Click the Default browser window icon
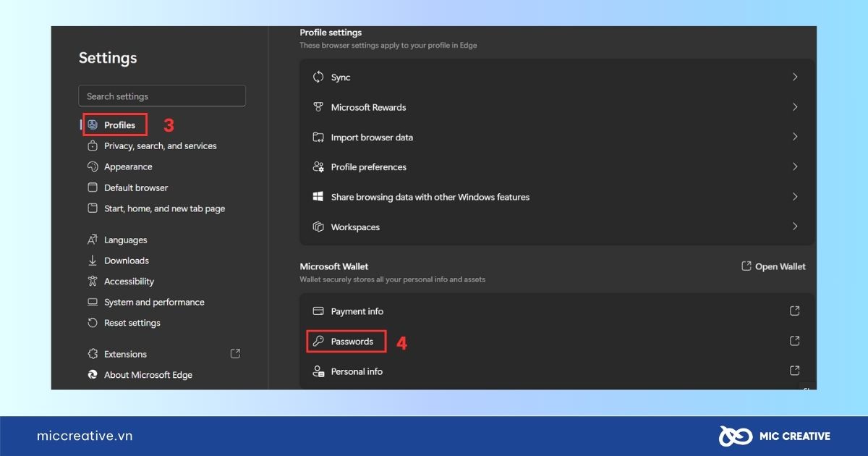The width and height of the screenshot is (868, 456). coord(93,187)
